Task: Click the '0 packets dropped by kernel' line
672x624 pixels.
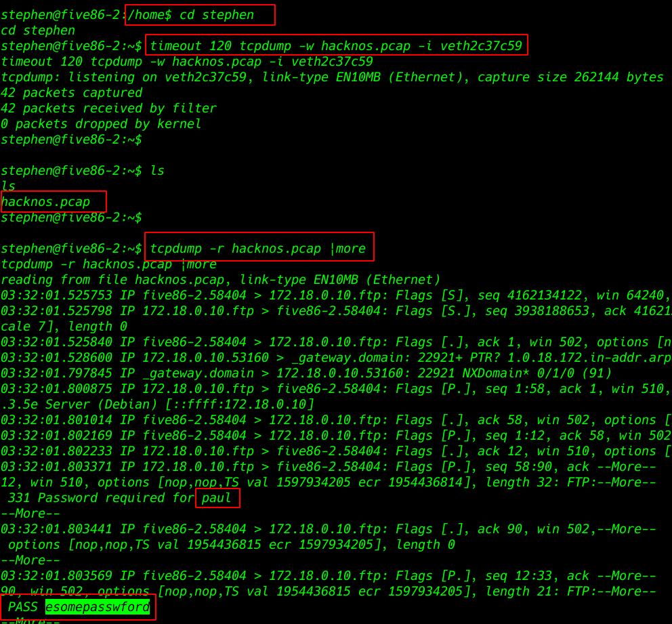Action: click(101, 124)
